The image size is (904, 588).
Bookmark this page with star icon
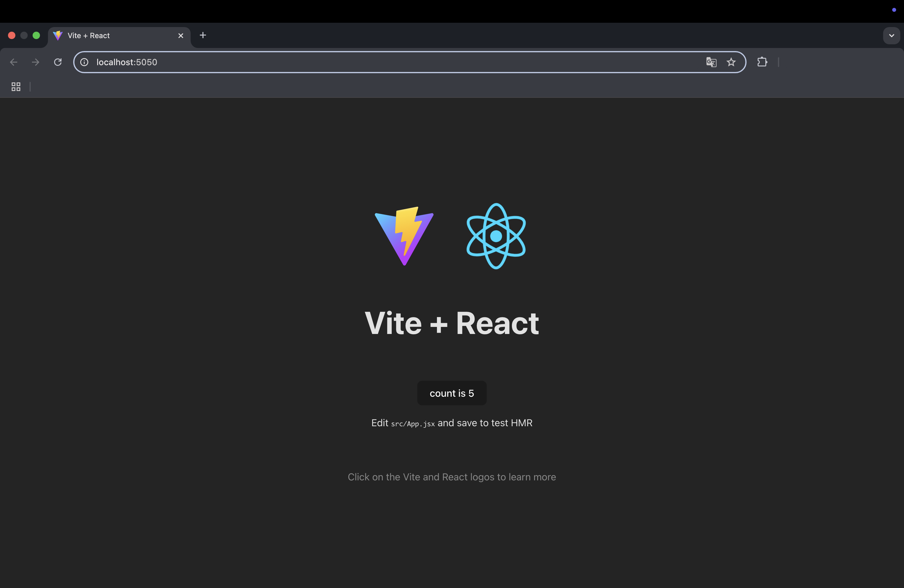[x=731, y=62]
